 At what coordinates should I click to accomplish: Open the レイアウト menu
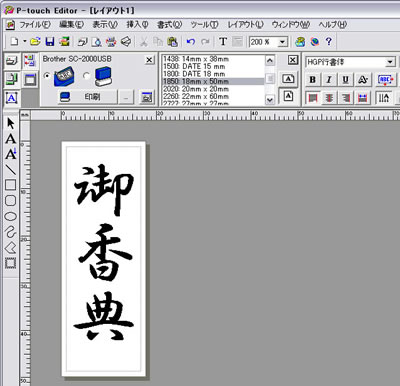245,24
